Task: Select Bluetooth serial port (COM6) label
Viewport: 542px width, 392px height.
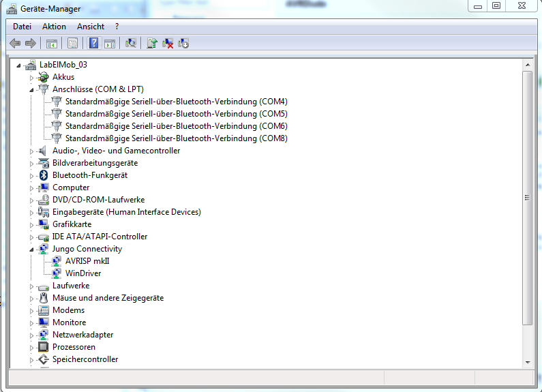Action: click(177, 126)
